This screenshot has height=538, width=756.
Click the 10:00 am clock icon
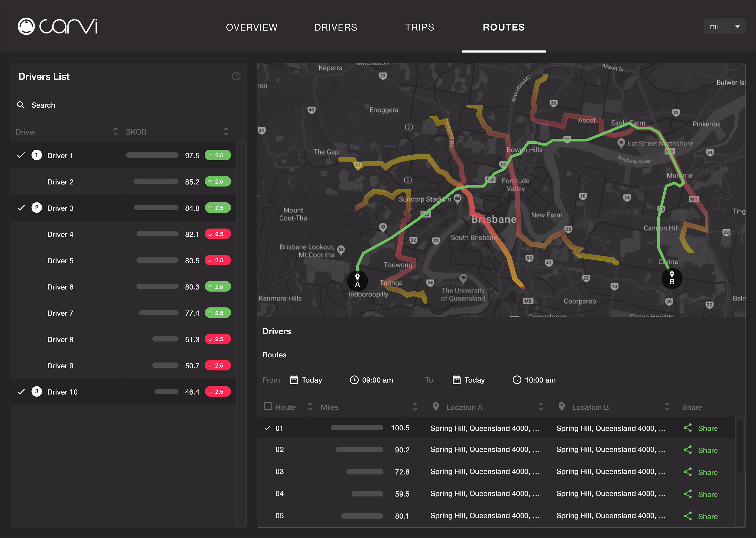pyautogui.click(x=517, y=380)
